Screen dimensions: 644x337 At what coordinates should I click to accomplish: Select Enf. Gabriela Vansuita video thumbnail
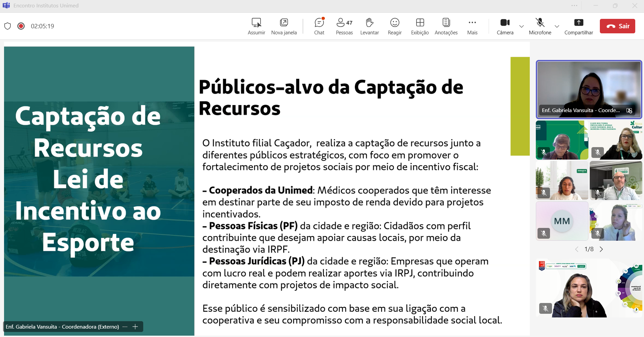point(589,89)
